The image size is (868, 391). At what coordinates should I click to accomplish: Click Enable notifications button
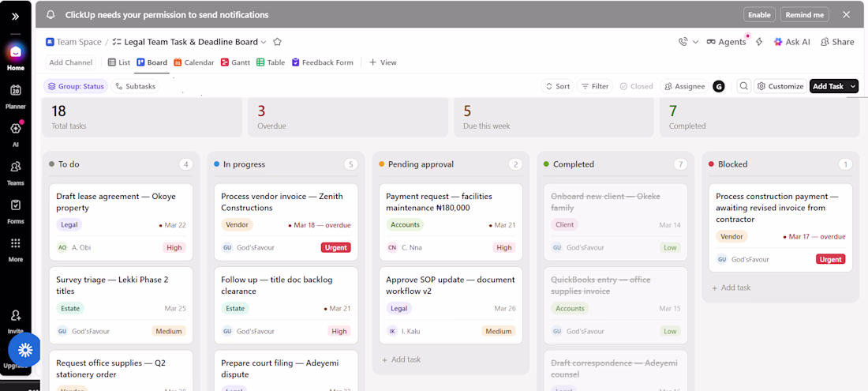pos(759,15)
